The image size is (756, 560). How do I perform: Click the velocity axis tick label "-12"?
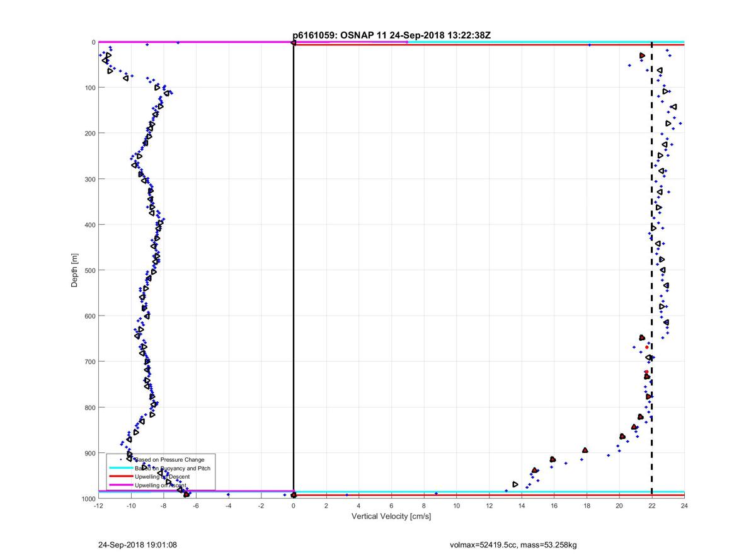(98, 506)
